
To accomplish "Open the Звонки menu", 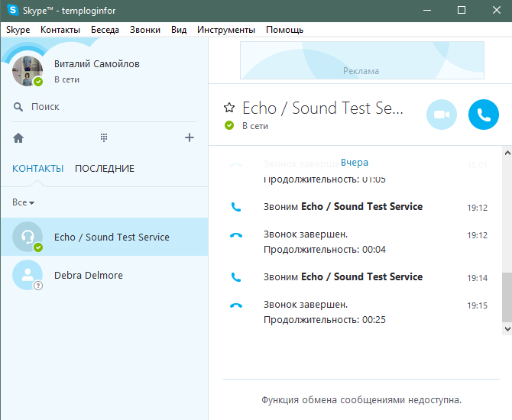I will click(x=145, y=30).
